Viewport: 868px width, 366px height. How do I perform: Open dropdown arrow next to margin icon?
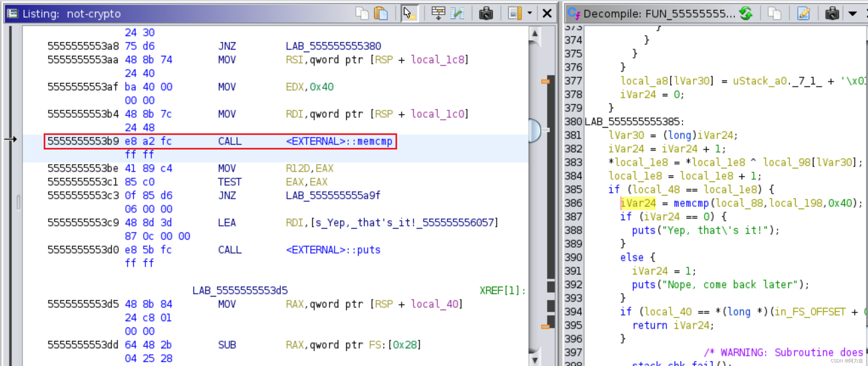click(x=530, y=14)
